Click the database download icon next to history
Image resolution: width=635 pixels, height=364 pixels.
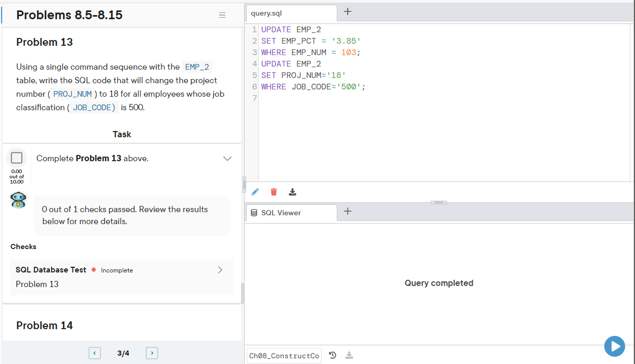tap(349, 355)
